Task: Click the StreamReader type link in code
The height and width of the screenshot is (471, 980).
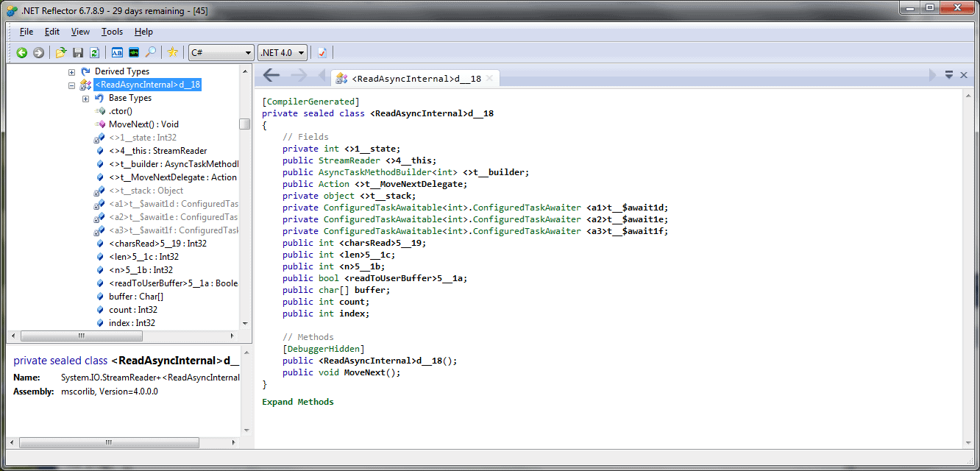Action: [x=341, y=160]
